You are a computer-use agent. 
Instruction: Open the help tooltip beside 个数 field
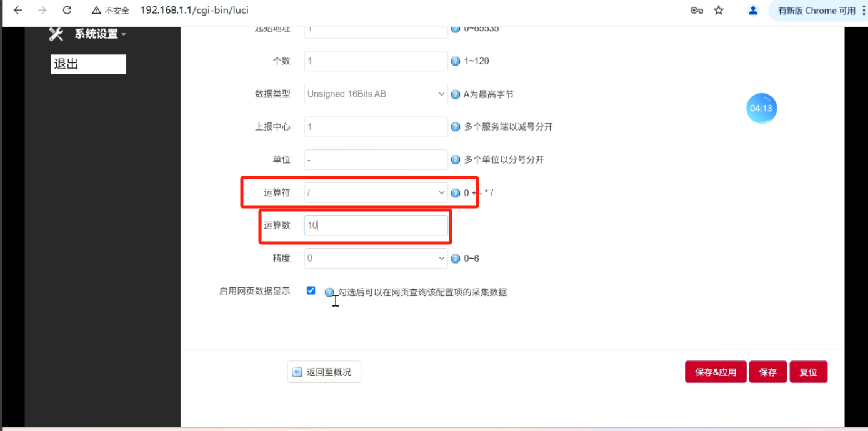pyautogui.click(x=455, y=61)
